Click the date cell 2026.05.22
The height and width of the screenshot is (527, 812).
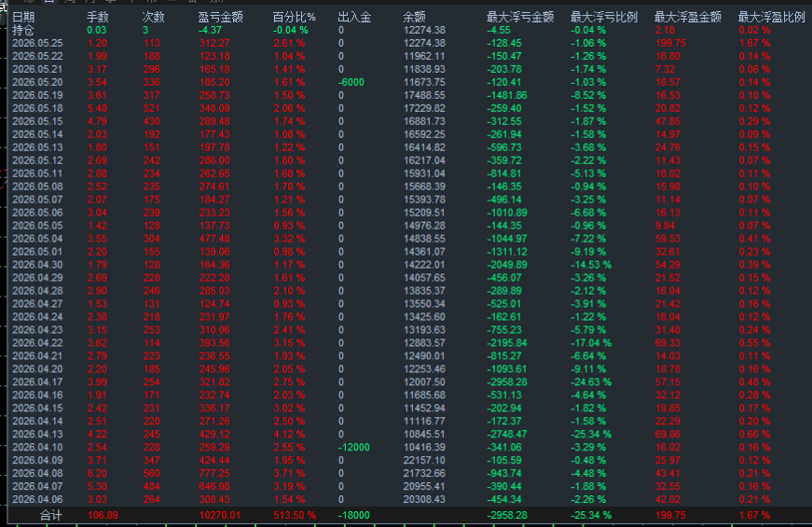[x=37, y=57]
